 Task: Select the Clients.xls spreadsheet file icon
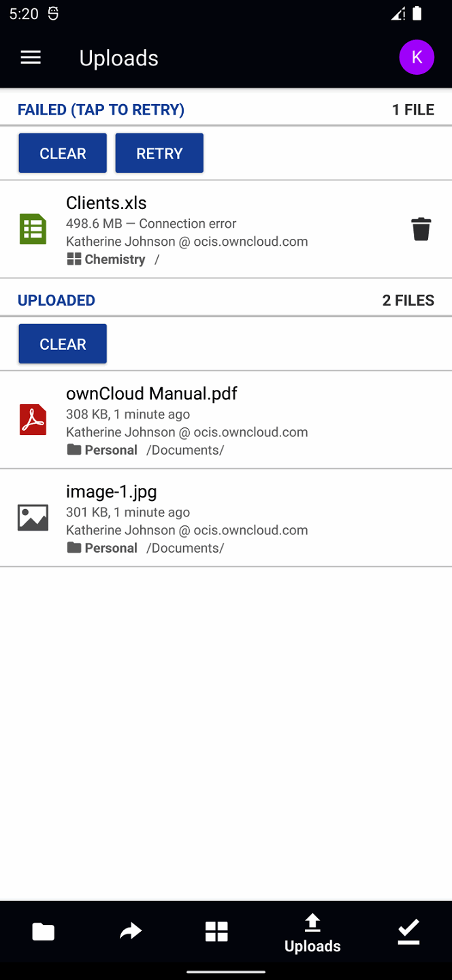pos(33,229)
